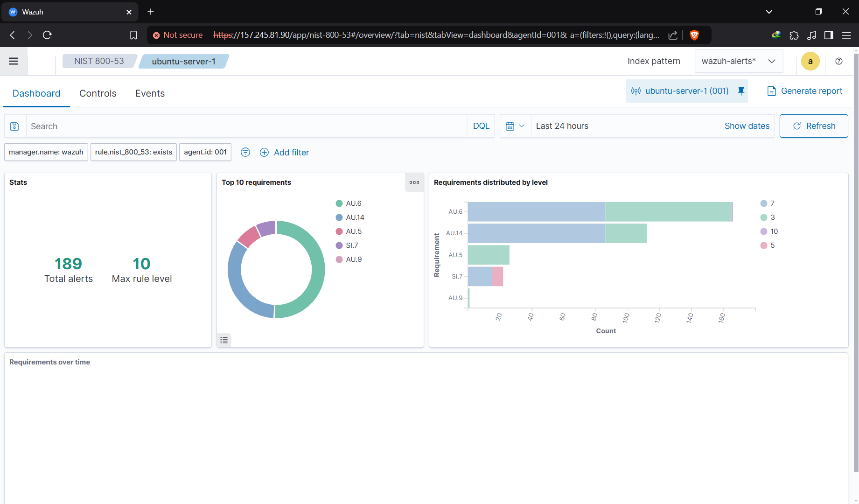The height and width of the screenshot is (504, 859).
Task: Toggle browser sidebar panel icon
Action: [829, 35]
